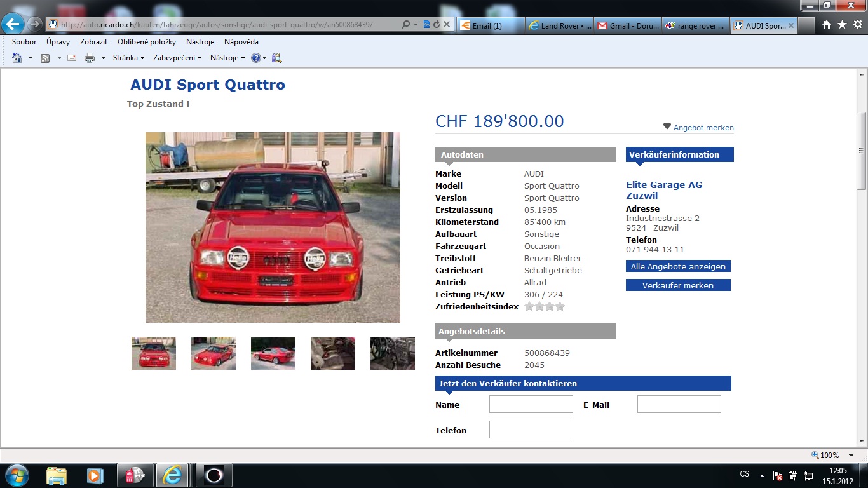Switch to the Land Rover tab
The image size is (868, 488).
[562, 26]
